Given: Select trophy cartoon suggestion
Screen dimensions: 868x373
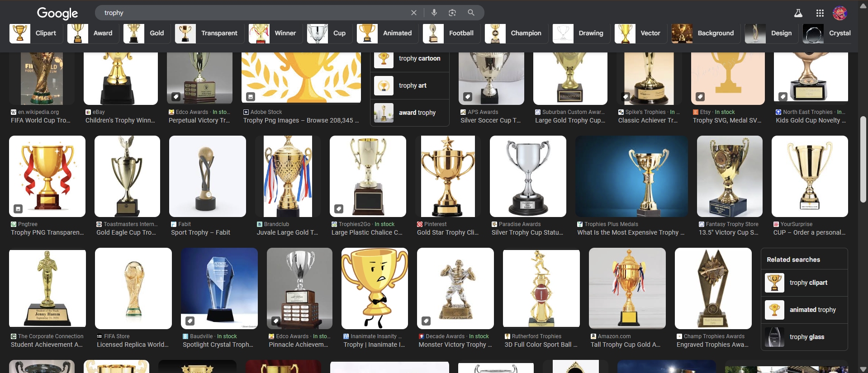Looking at the screenshot, I should pyautogui.click(x=410, y=59).
